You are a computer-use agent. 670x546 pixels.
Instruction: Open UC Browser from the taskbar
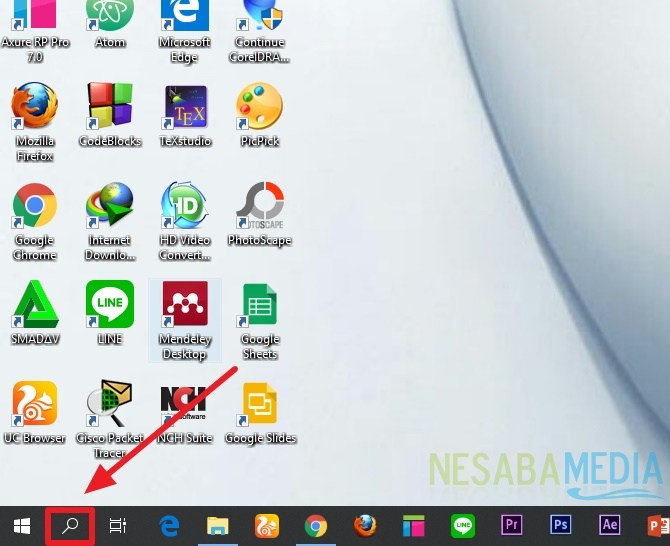[267, 525]
